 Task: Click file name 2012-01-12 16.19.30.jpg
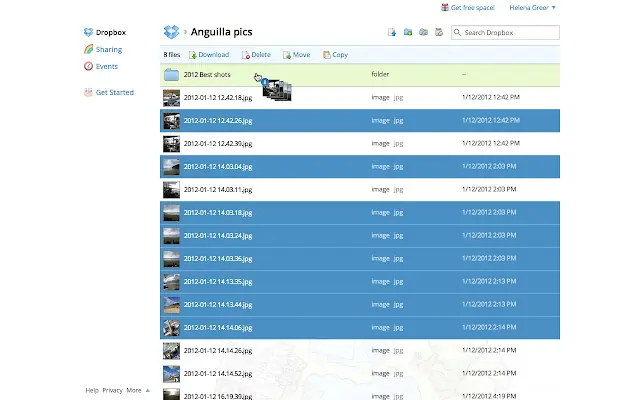(x=218, y=396)
